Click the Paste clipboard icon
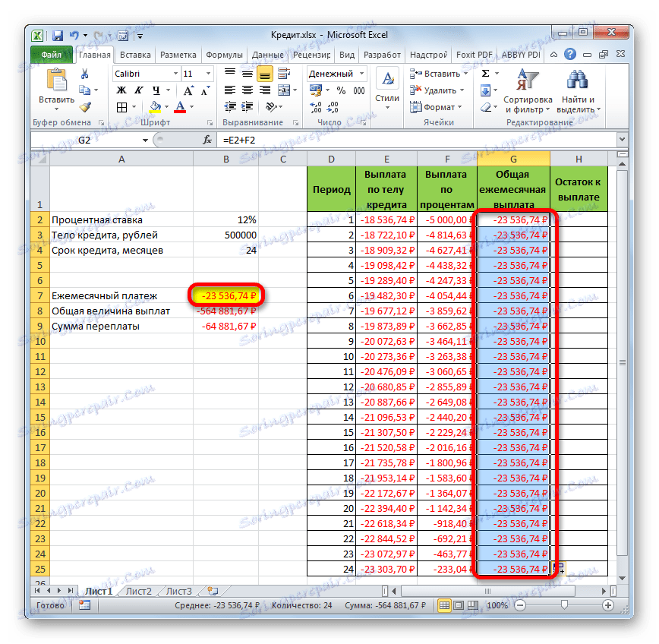 click(56, 80)
